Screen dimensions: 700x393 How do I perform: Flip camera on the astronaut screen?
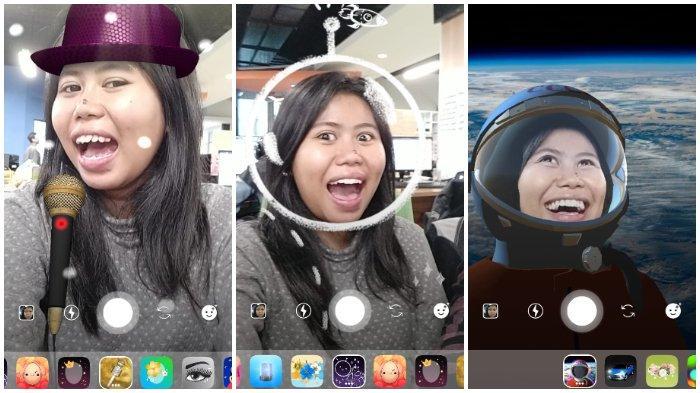628,311
